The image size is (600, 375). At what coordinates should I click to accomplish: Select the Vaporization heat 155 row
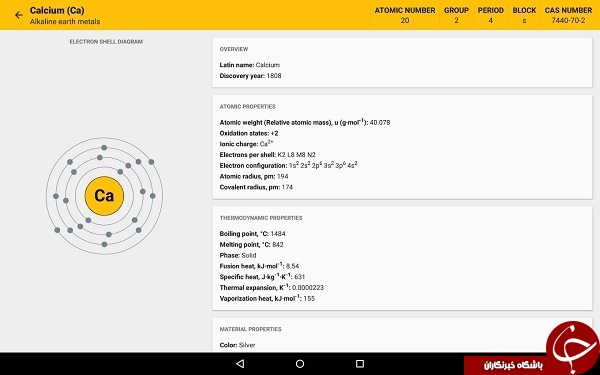(267, 298)
